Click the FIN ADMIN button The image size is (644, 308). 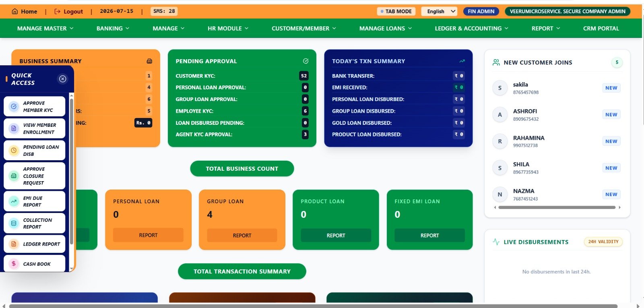tap(481, 11)
